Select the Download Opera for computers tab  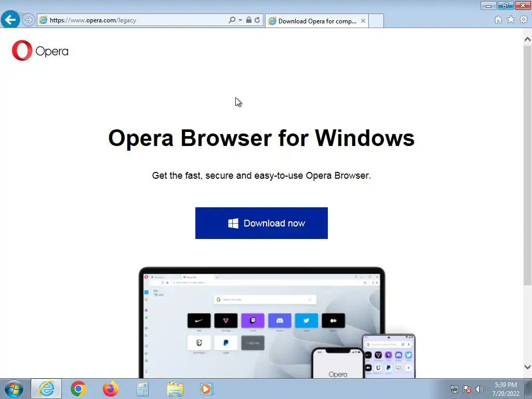[316, 21]
